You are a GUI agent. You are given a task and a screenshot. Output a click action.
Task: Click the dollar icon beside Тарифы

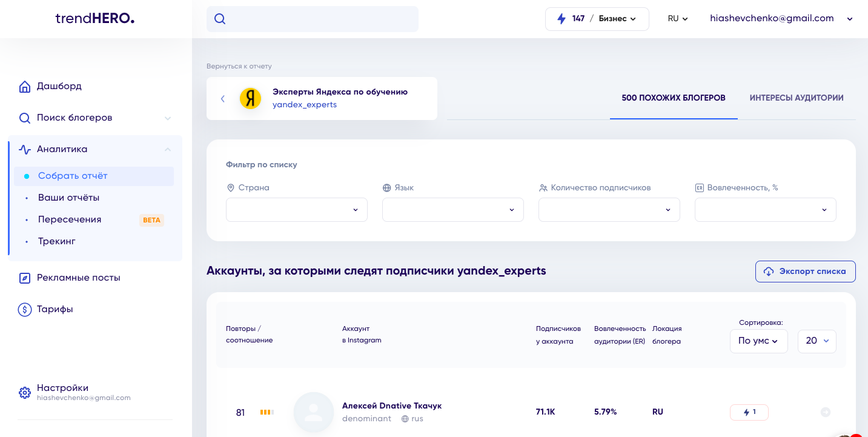click(25, 310)
